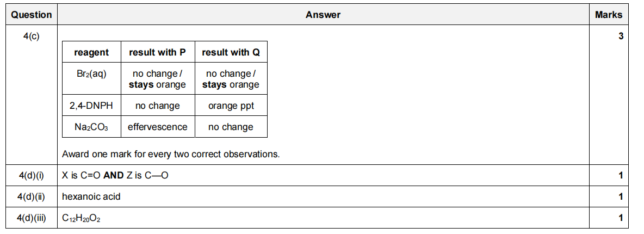Select the 4(d)(ii) question number cell
Viewport: 644px width, 234px height.
(33, 196)
